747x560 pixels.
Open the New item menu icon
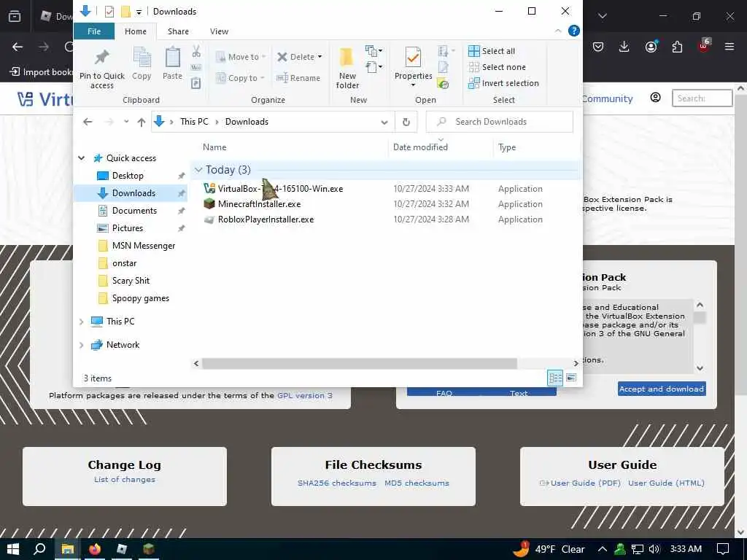click(373, 50)
